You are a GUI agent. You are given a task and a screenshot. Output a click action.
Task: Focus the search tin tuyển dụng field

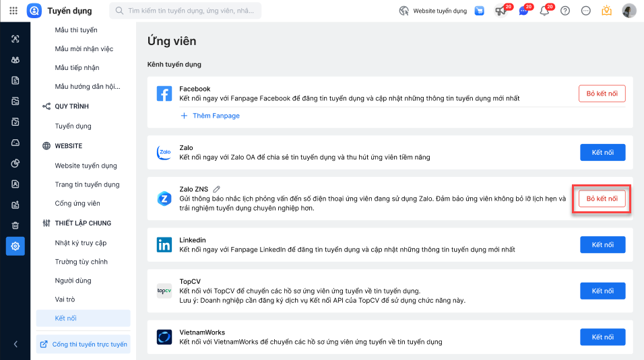(185, 11)
